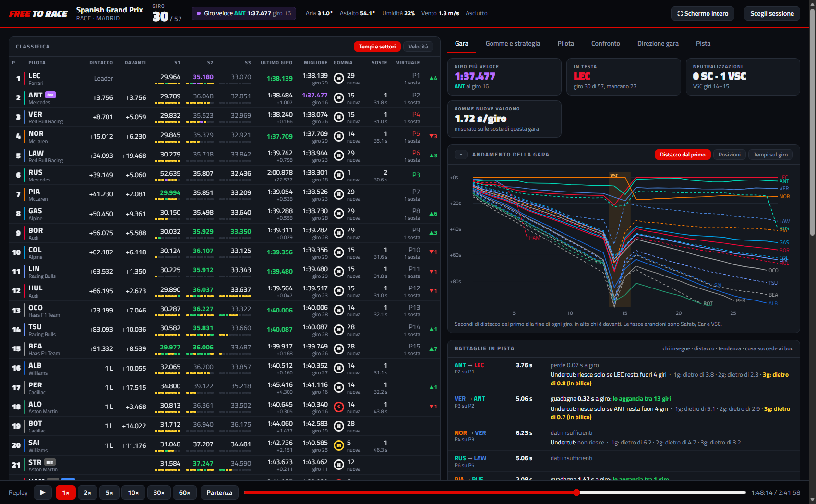Screen dimensions: 816x504
Task: Open the Confronto tab
Action: pos(606,43)
